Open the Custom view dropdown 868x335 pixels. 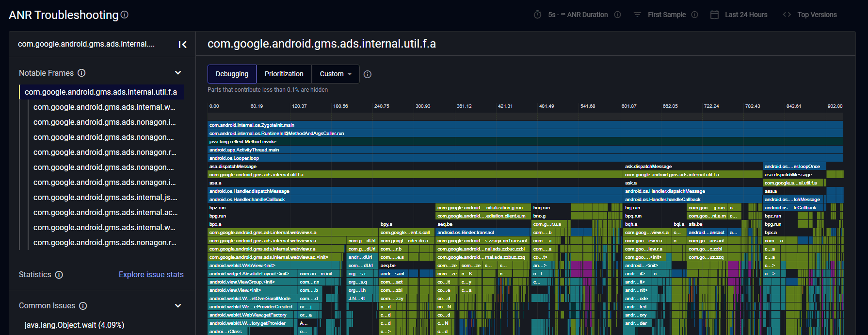click(336, 74)
